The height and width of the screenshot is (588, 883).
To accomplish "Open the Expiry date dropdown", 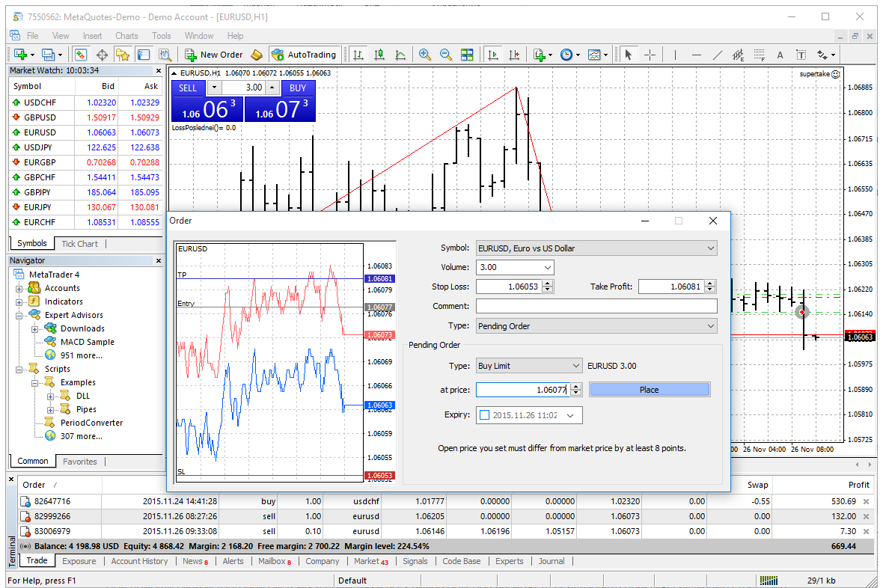I will coord(570,416).
